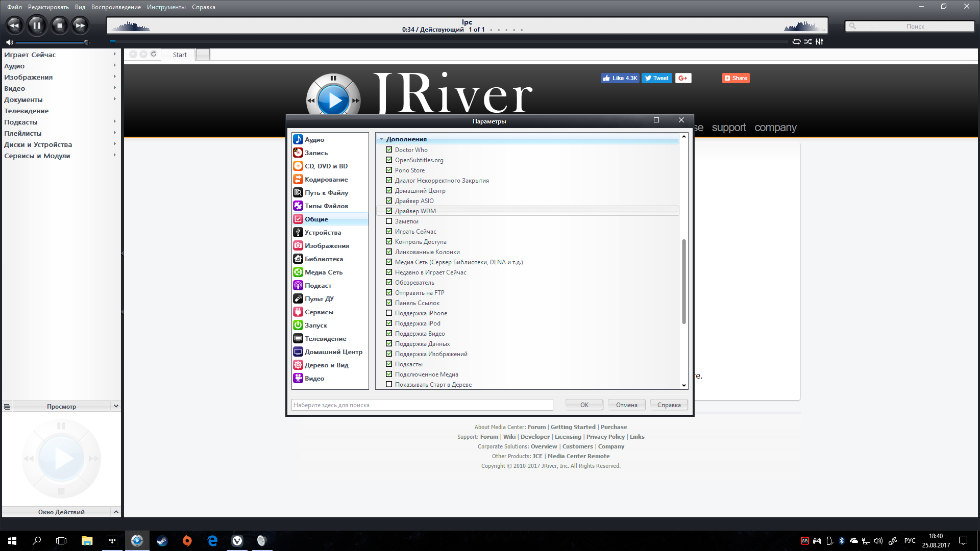The image size is (980, 551).
Task: Adjust the volume slider
Action: coord(52,42)
